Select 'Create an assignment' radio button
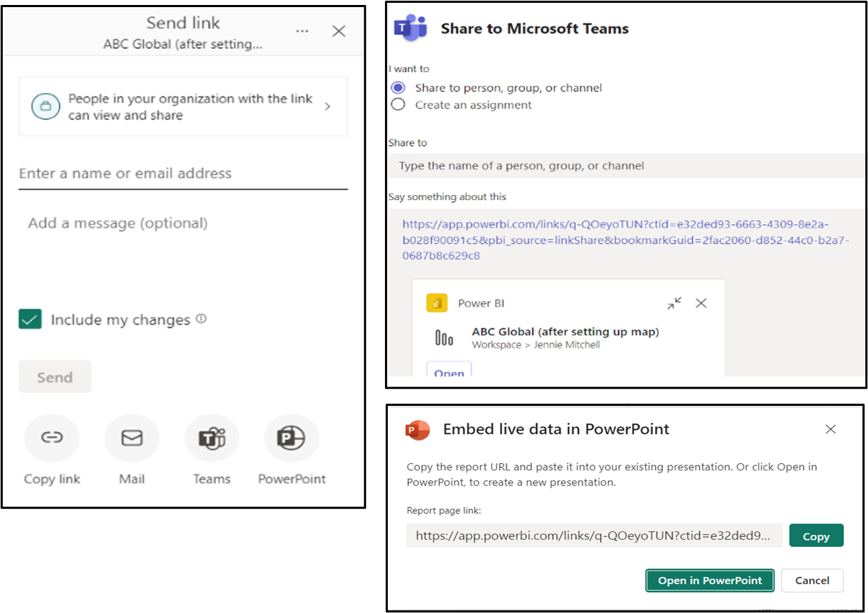The image size is (868, 613). 399,105
